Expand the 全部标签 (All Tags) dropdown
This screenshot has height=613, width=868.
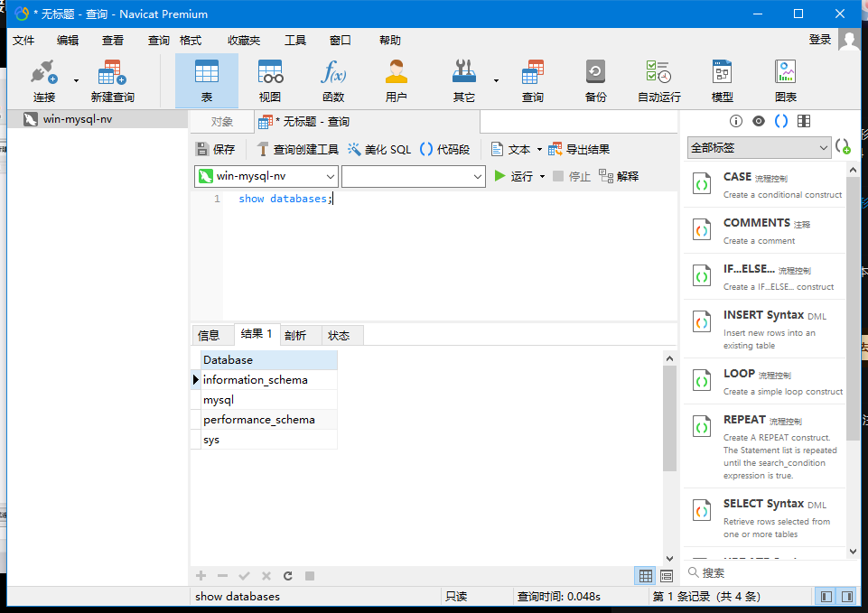(759, 148)
